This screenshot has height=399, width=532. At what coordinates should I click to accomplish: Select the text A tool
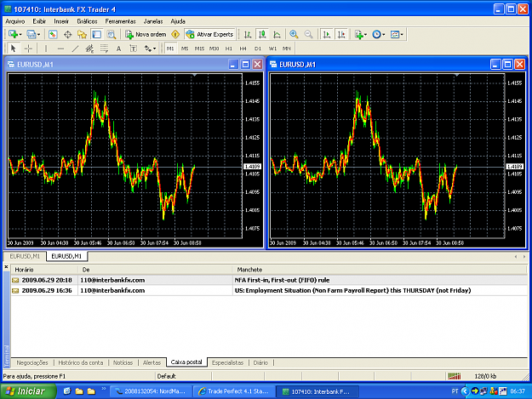click(x=119, y=48)
